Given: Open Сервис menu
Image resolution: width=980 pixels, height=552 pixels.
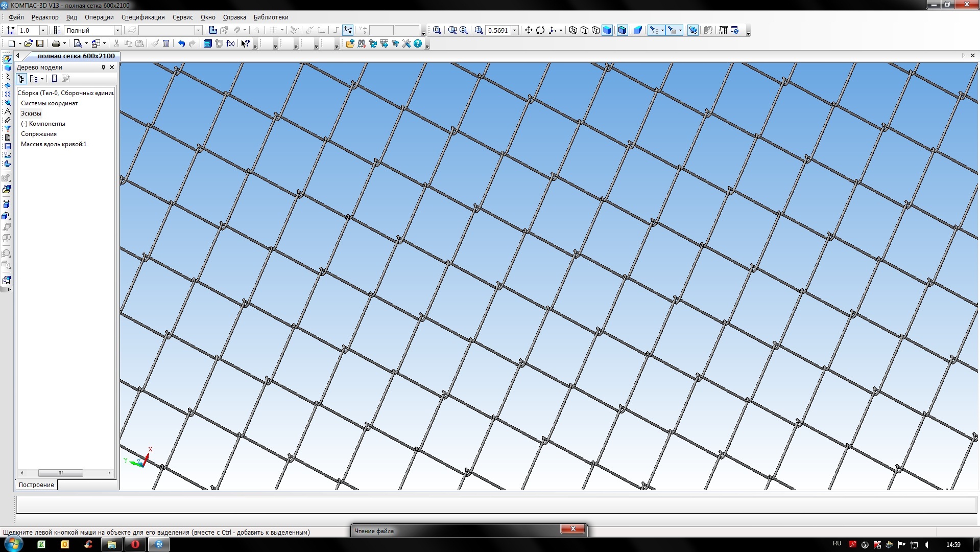Looking at the screenshot, I should pos(183,17).
